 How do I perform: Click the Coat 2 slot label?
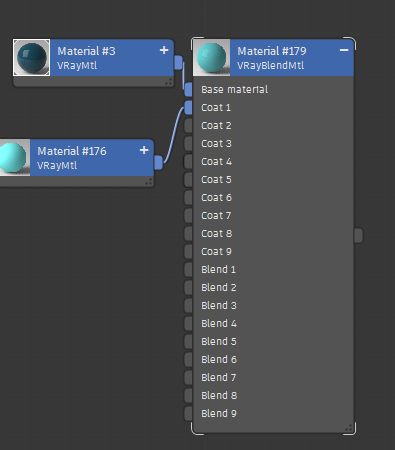pyautogui.click(x=216, y=126)
